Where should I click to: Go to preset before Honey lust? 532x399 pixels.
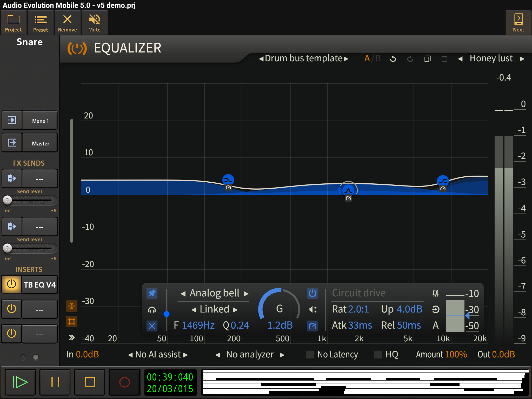pos(460,59)
